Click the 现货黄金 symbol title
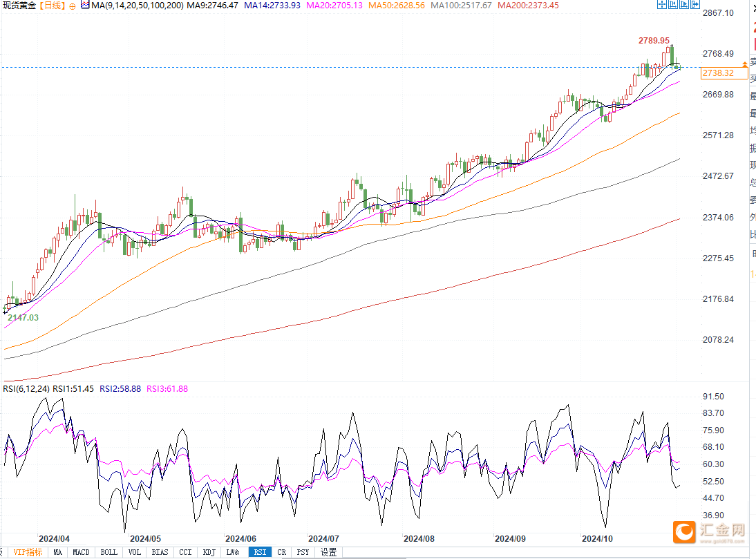 coord(19,6)
